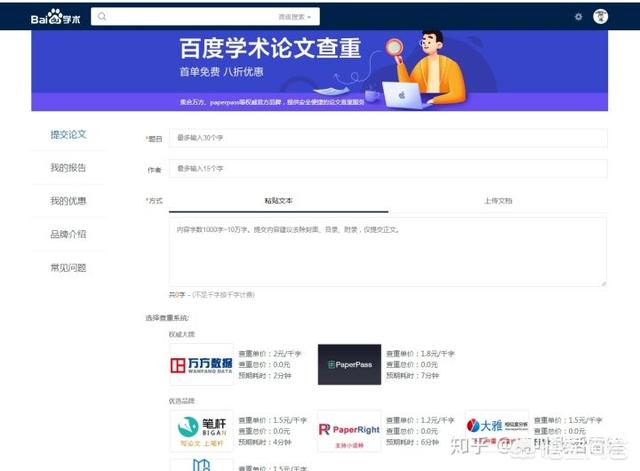Image resolution: width=640 pixels, height=471 pixels.
Task: Click the 权威大牌 section heading
Action: tap(182, 334)
